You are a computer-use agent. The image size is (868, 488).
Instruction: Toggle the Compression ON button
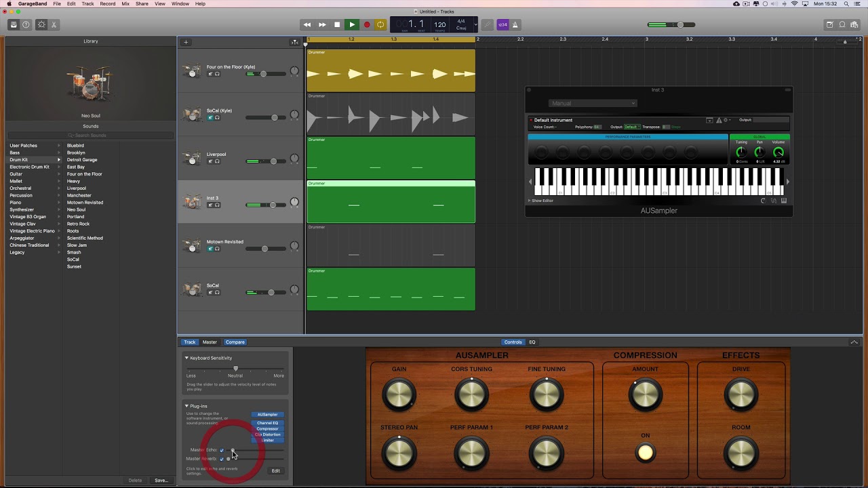pos(646,453)
